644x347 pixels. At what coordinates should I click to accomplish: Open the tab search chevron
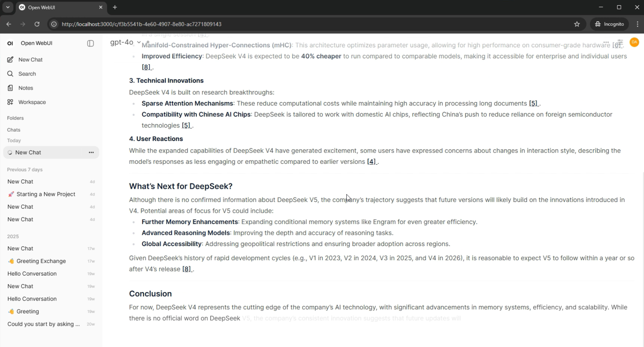[7, 7]
